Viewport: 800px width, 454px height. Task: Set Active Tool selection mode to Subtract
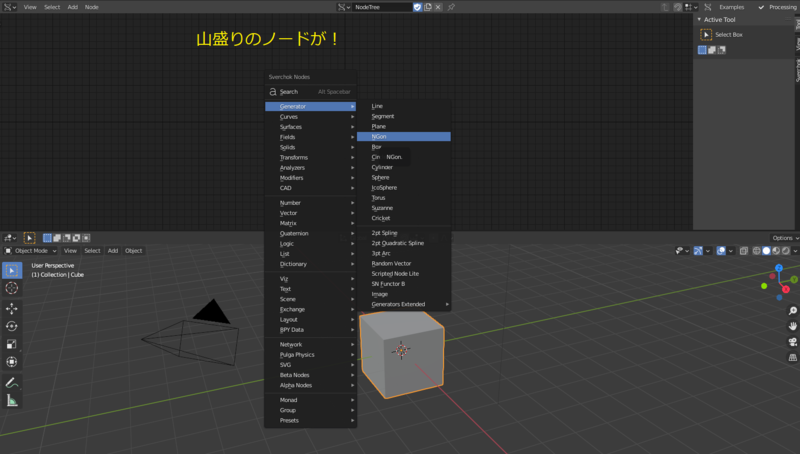pos(721,50)
